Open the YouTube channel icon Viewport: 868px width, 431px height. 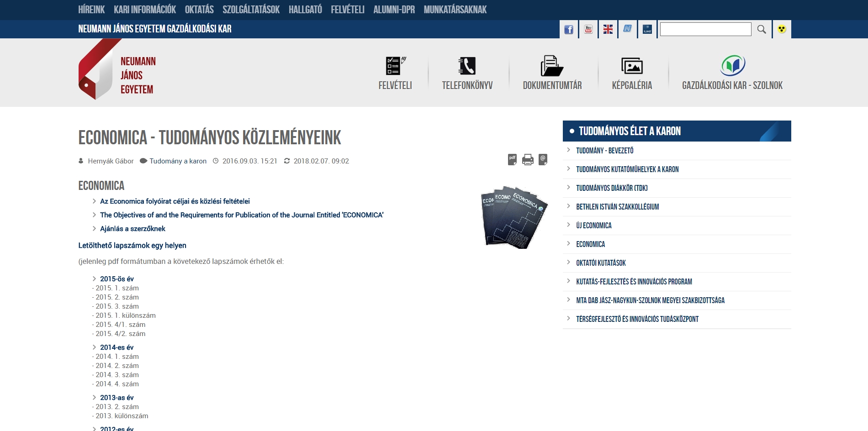pyautogui.click(x=588, y=29)
